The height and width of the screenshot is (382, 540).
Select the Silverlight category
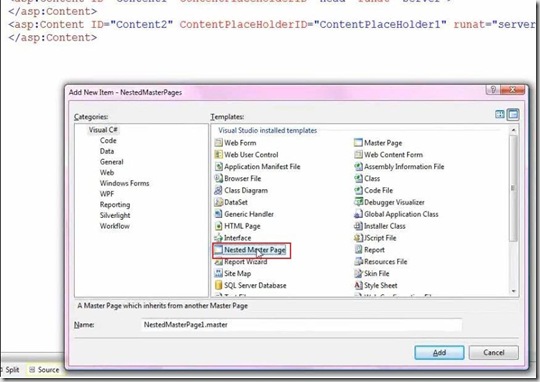tap(115, 215)
